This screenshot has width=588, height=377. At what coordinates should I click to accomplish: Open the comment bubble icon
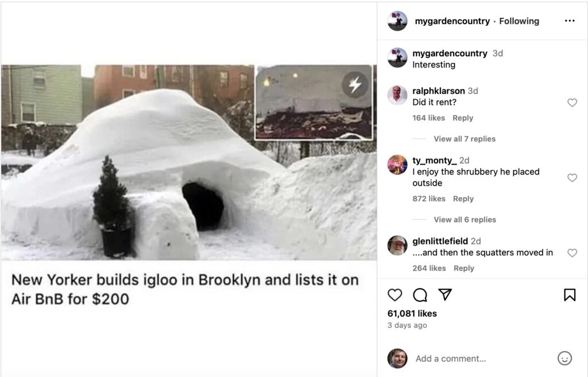420,295
